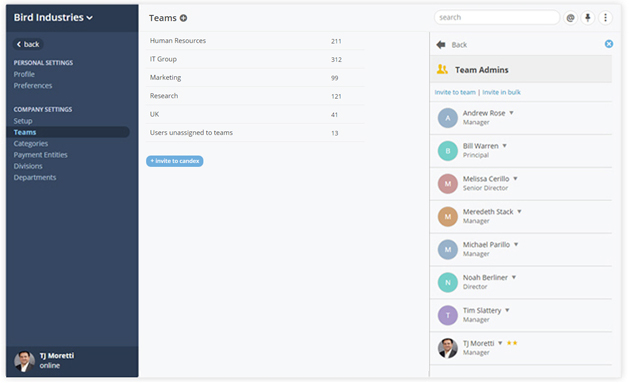629x383 pixels.
Task: Select Teams in the sidebar
Action: [68, 132]
